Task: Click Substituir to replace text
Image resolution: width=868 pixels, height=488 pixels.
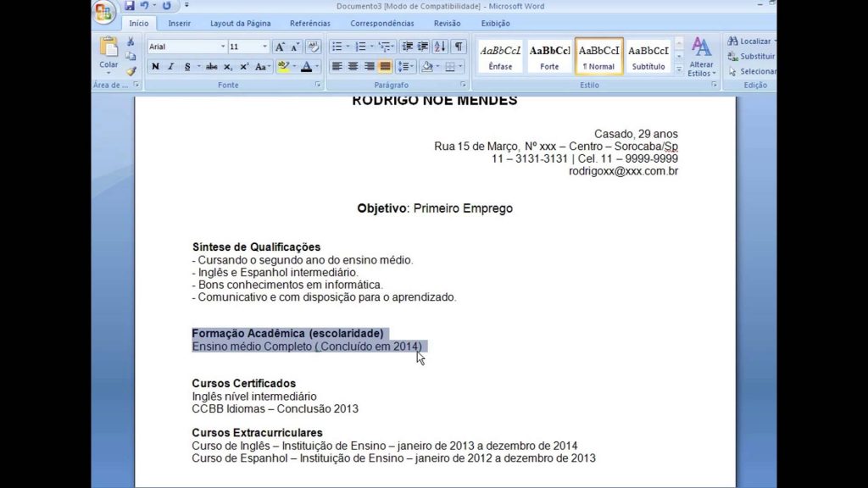Action: coord(751,56)
